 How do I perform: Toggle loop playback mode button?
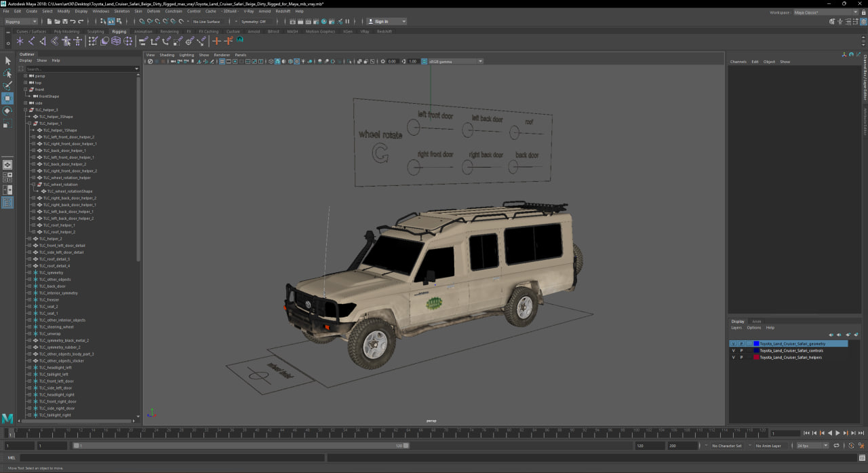[835, 446]
